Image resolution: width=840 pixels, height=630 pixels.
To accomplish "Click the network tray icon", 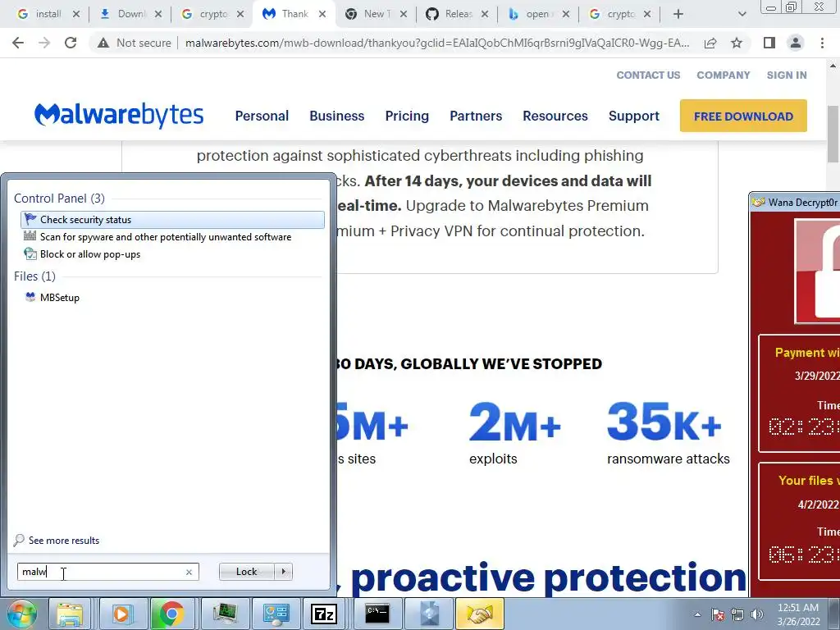I will click(x=737, y=614).
